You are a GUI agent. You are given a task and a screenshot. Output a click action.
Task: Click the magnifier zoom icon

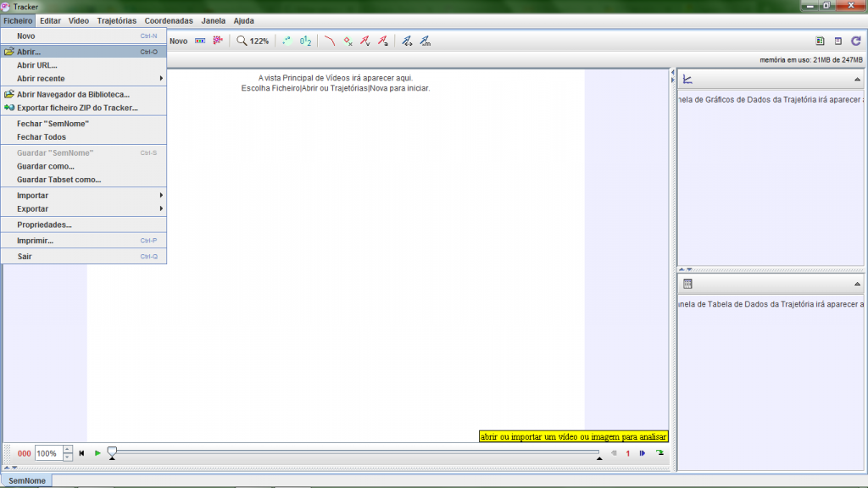242,41
